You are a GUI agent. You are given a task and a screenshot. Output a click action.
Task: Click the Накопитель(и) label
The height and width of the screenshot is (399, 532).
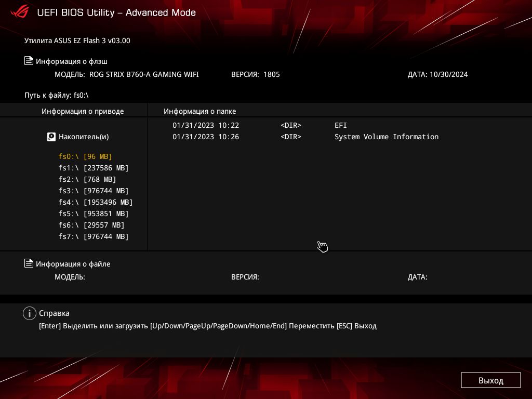(x=84, y=137)
